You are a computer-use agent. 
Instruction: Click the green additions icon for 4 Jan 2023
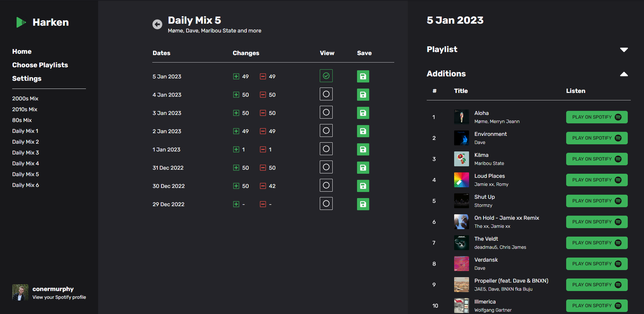click(236, 95)
